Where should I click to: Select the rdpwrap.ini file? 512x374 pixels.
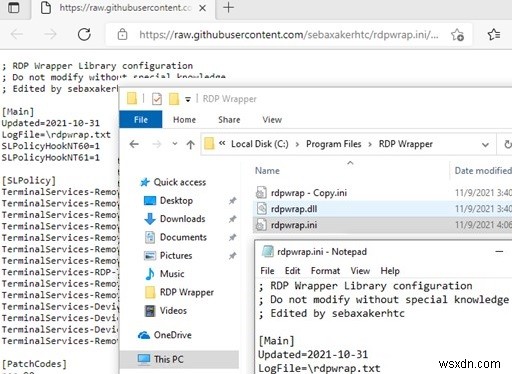point(294,225)
